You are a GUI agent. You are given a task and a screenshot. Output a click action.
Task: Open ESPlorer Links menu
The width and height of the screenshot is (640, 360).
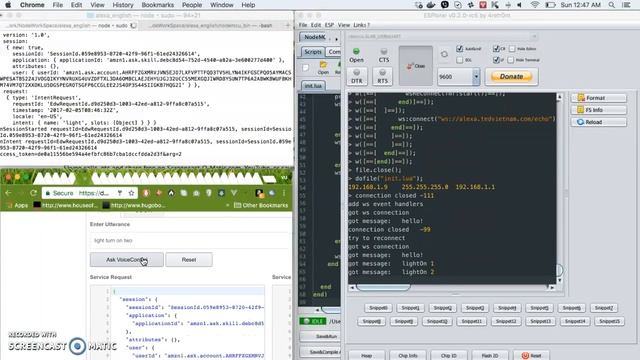pyautogui.click(x=361, y=25)
